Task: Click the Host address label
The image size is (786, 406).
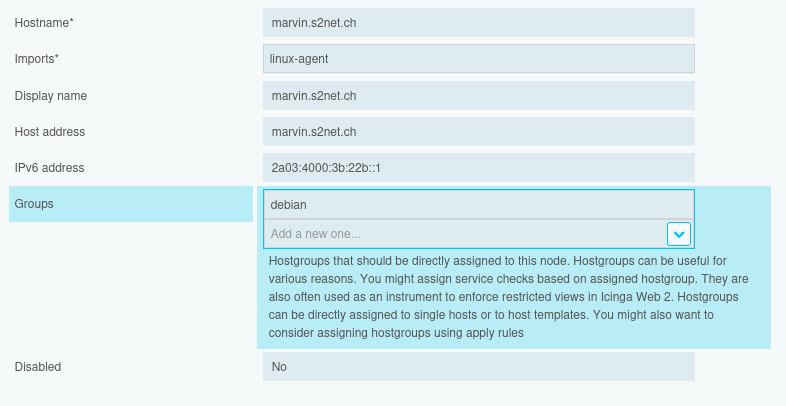Action: coord(49,132)
